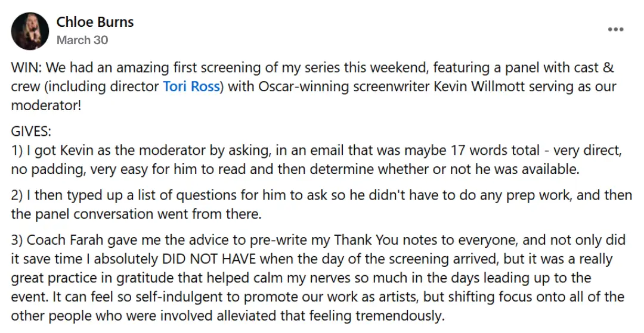Open the three-dot post options menu

tap(615, 29)
